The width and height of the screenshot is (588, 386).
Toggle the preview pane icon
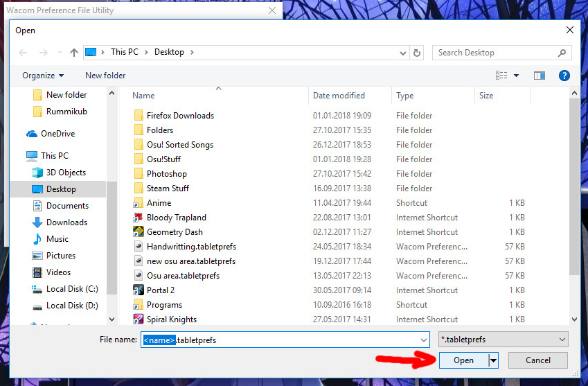click(540, 76)
